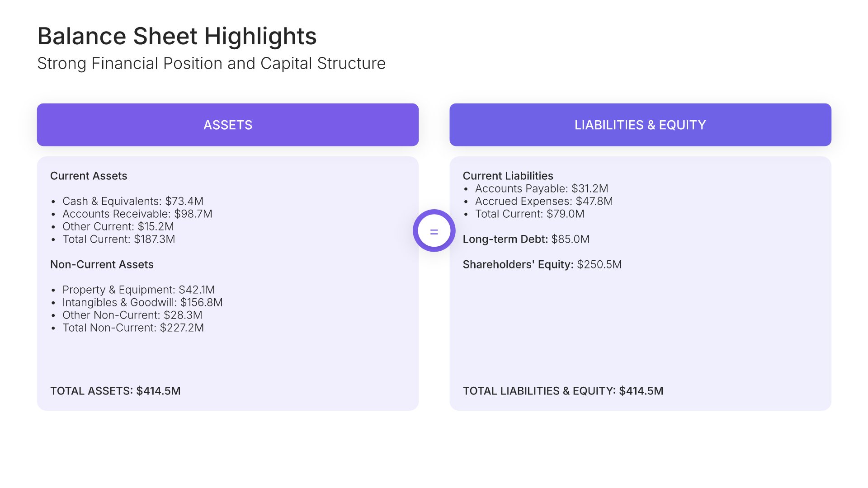This screenshot has height=488, width=868.
Task: Click the Accrued Expenses $47.8M item
Action: click(544, 201)
